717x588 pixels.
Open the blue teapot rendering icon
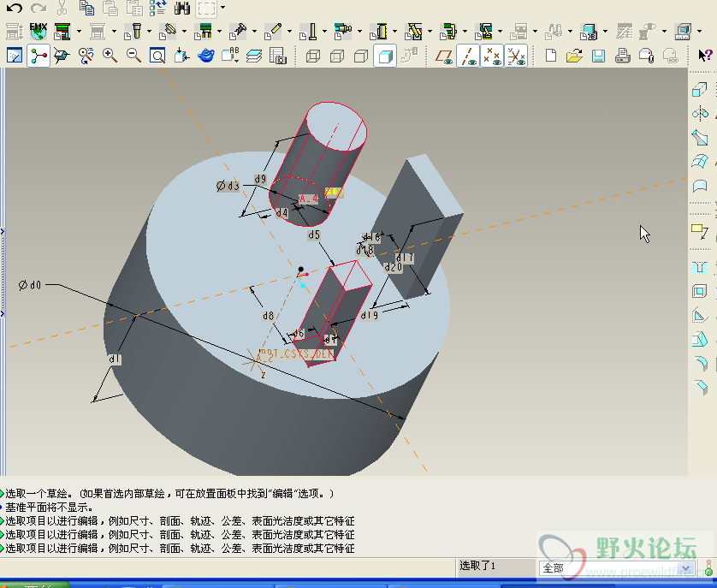coord(205,56)
